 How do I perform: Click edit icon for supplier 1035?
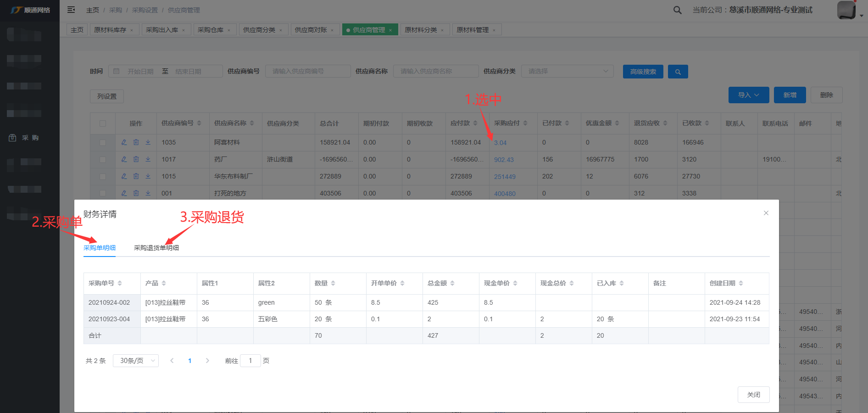[x=124, y=142]
